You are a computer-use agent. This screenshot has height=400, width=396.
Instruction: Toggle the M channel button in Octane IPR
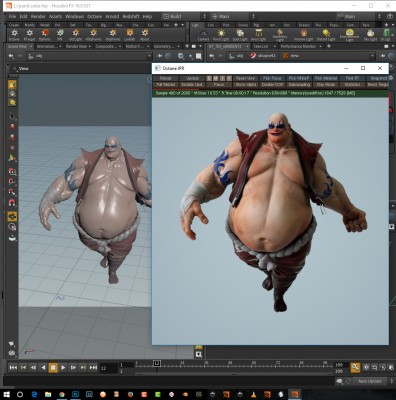tap(216, 78)
